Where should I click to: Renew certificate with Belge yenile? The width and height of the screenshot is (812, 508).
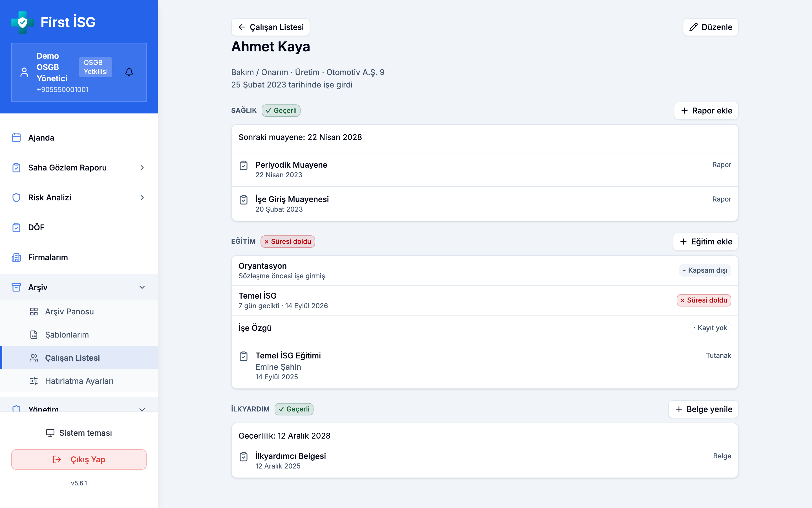703,409
